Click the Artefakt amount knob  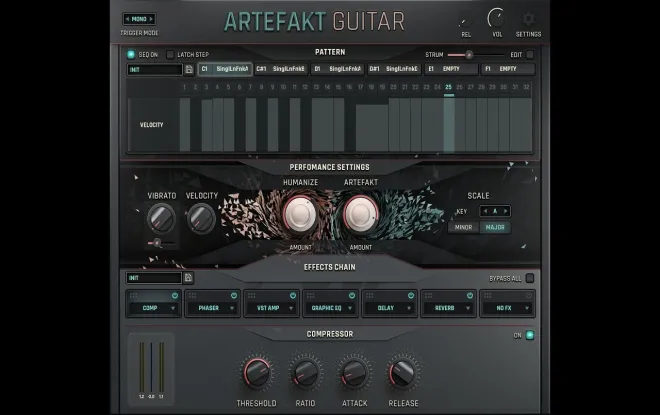click(361, 214)
